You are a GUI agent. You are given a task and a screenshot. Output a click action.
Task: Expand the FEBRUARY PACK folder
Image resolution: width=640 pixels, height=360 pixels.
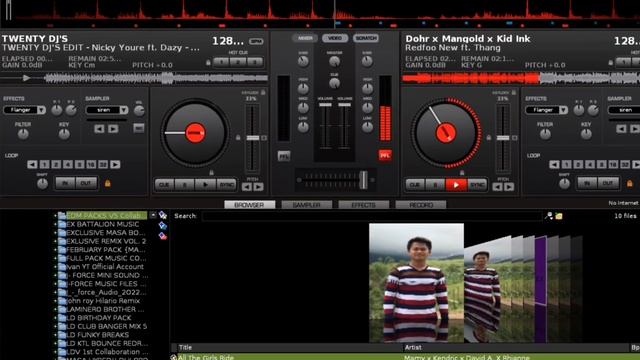pos(55,250)
